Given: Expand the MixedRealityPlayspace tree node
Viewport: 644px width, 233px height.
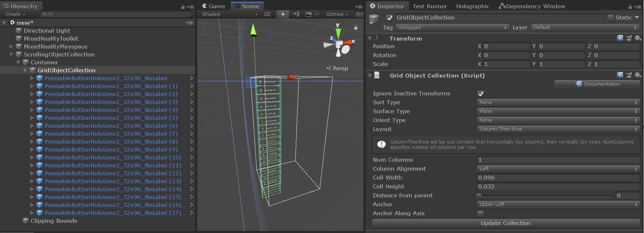Looking at the screenshot, I should 12,47.
